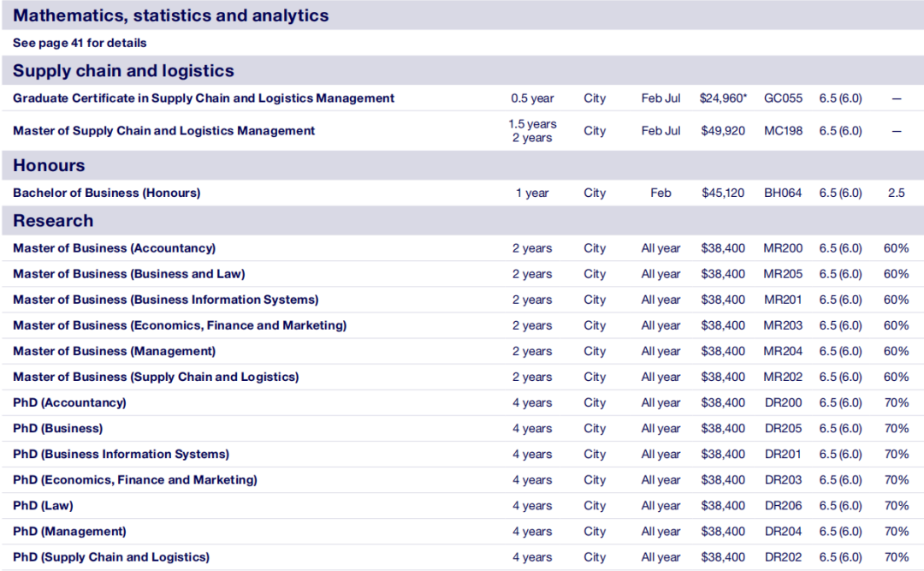924x571 pixels.
Task: Click program code MR205
Action: [783, 274]
